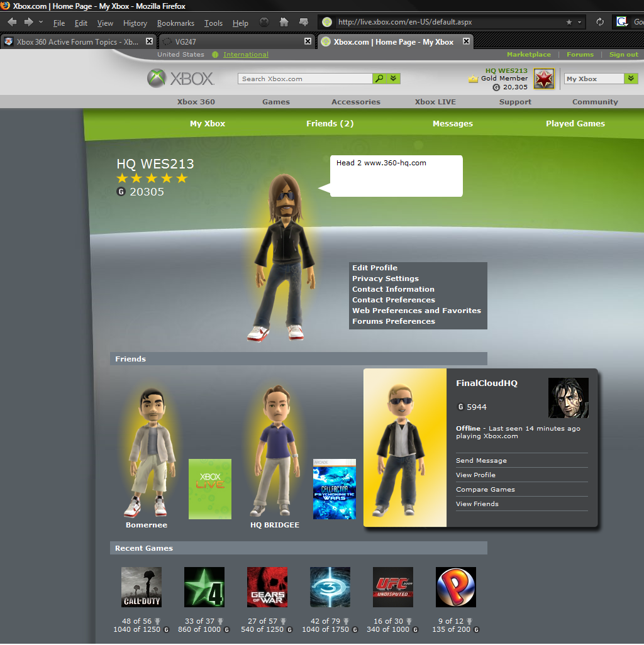Image resolution: width=644 pixels, height=645 pixels.
Task: Click the red star gamerpic in header
Action: pyautogui.click(x=544, y=79)
